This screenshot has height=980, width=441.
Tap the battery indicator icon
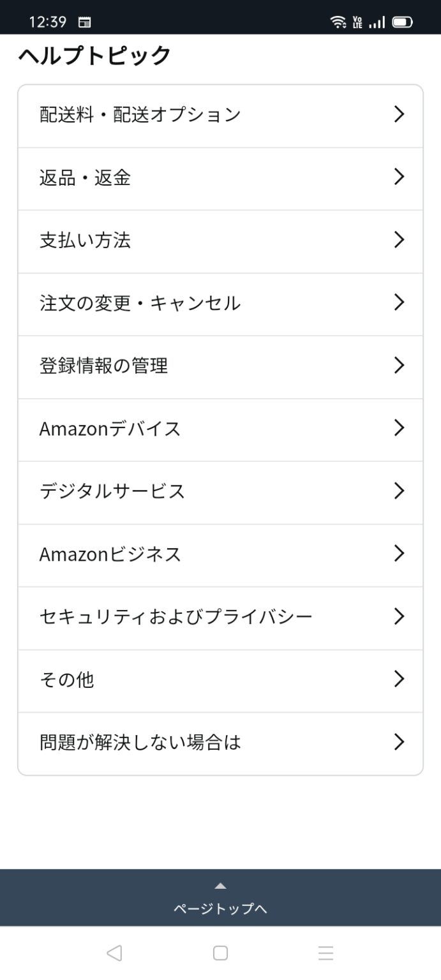click(401, 21)
